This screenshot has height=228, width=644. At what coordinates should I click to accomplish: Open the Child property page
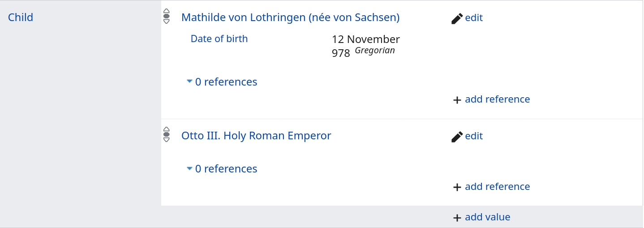point(21,17)
